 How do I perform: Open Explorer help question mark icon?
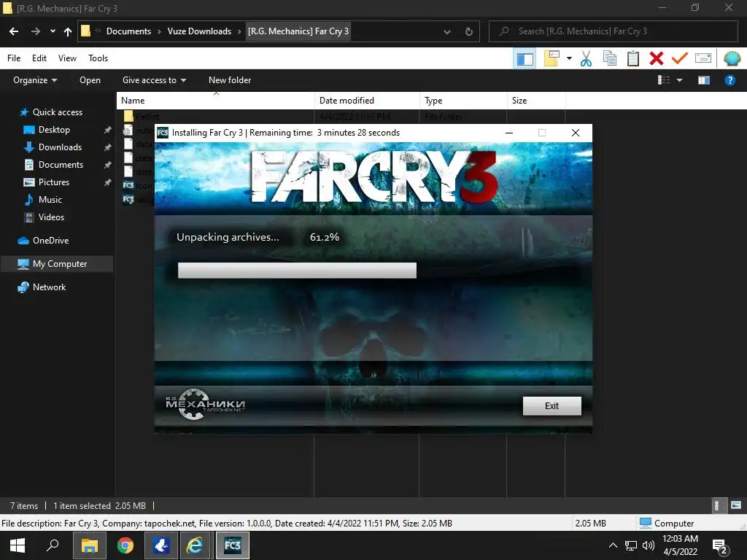click(729, 80)
